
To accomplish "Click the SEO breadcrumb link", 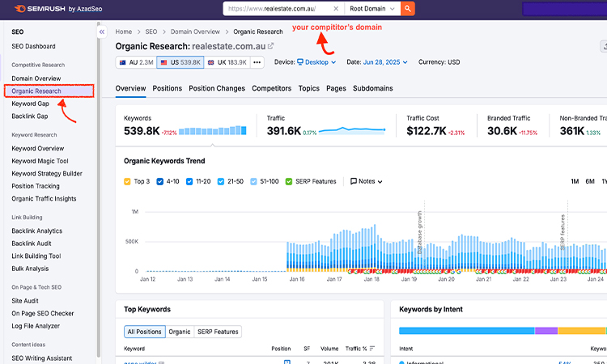I will click(x=151, y=32).
